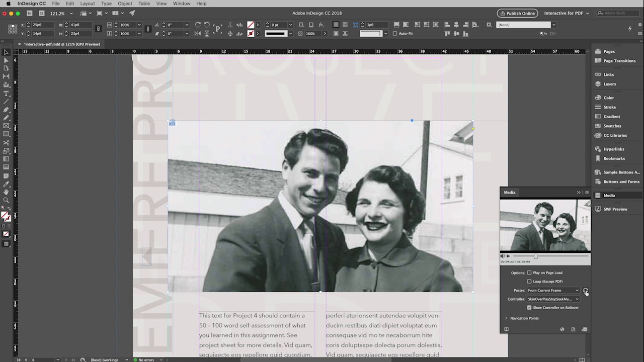Open the Page Transitions panel

(x=619, y=61)
